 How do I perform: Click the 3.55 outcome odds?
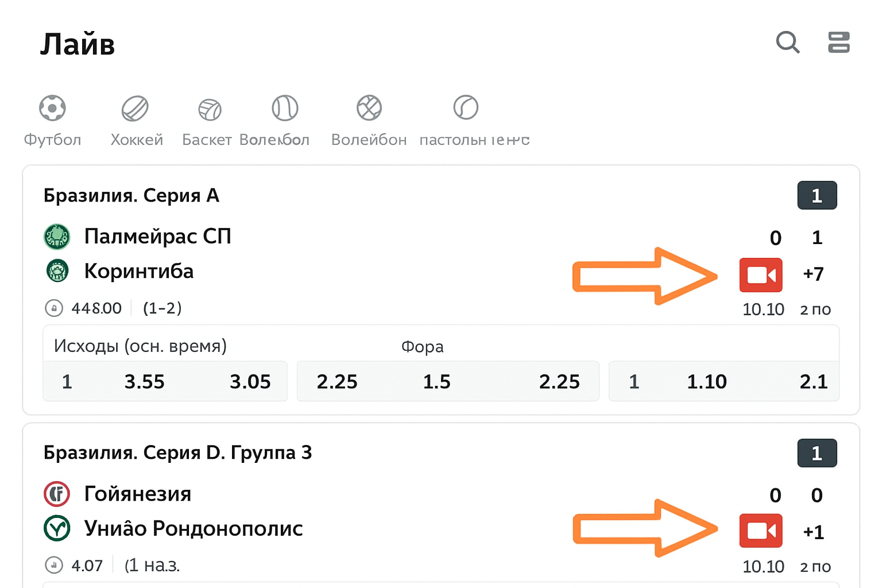coord(144,382)
